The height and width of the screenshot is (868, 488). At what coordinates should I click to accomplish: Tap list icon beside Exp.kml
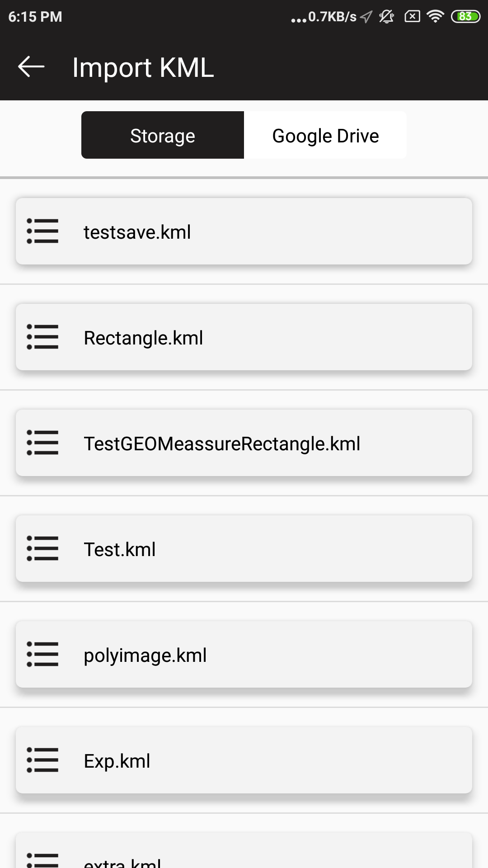pos(42,760)
